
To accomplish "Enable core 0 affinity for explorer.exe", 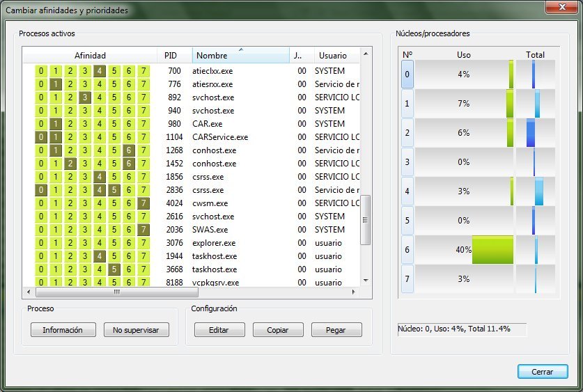I will (x=42, y=243).
